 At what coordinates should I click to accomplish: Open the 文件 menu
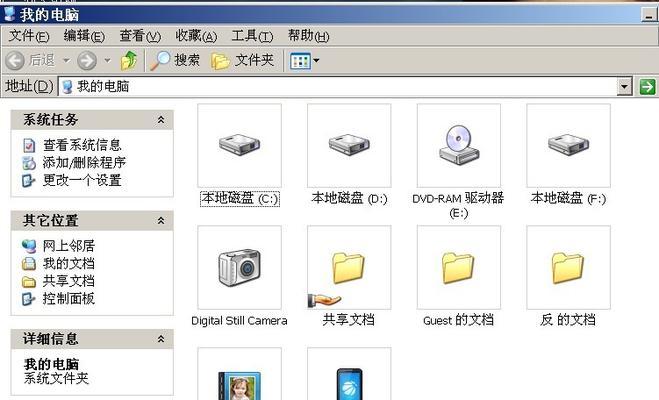29,36
